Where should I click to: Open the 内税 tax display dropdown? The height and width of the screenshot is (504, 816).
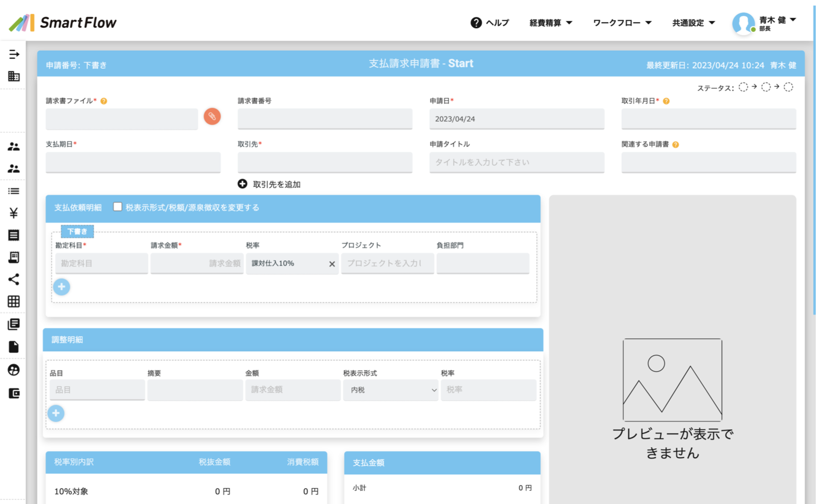391,390
